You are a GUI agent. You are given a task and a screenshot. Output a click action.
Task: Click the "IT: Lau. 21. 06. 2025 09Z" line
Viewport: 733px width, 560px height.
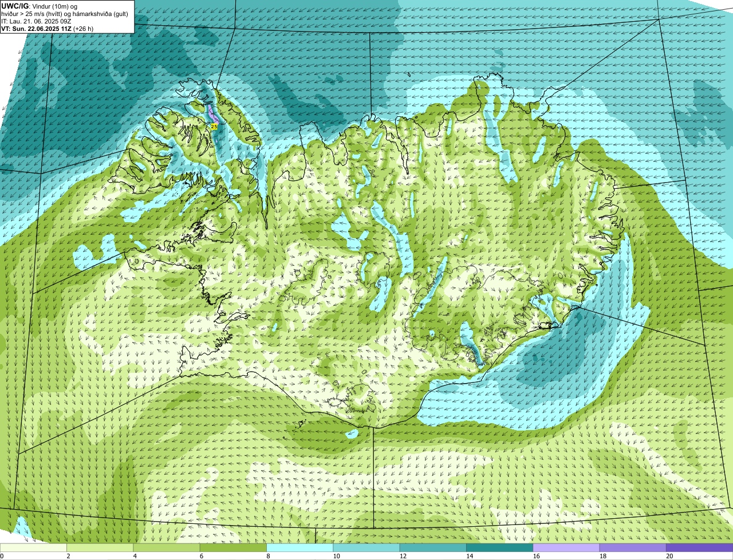(36, 21)
